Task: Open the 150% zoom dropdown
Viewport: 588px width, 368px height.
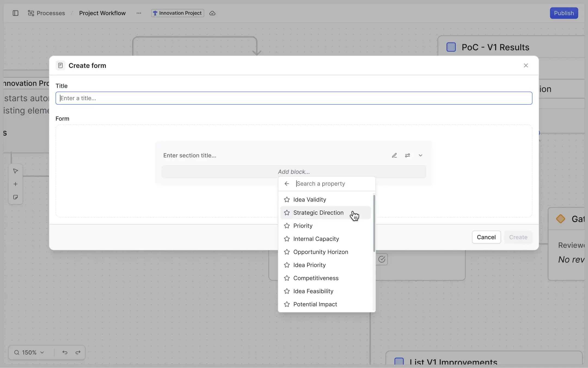Action: (29, 352)
